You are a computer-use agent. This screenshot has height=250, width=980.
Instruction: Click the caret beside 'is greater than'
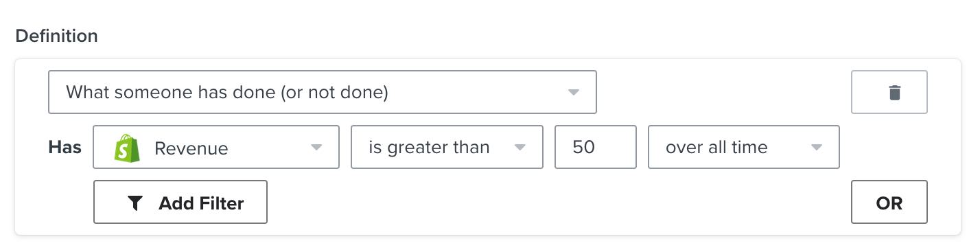(x=520, y=147)
